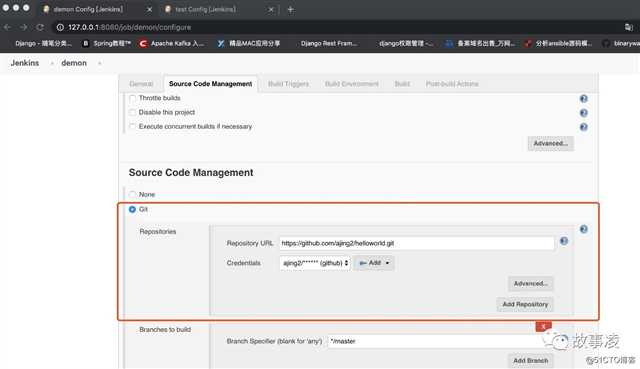Check Disable this project
Image resolution: width=640 pixels, height=369 pixels.
132,112
